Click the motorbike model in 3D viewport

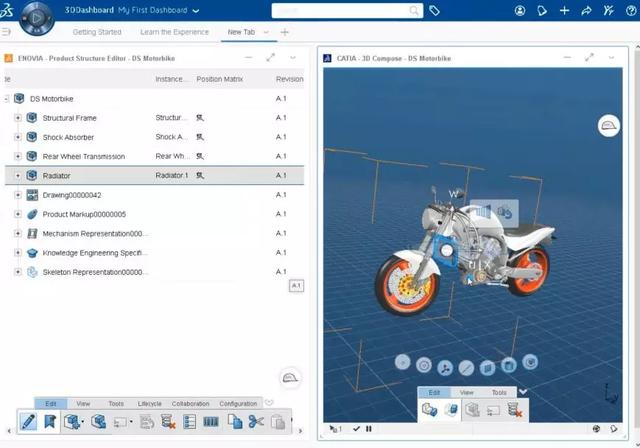tap(465, 250)
